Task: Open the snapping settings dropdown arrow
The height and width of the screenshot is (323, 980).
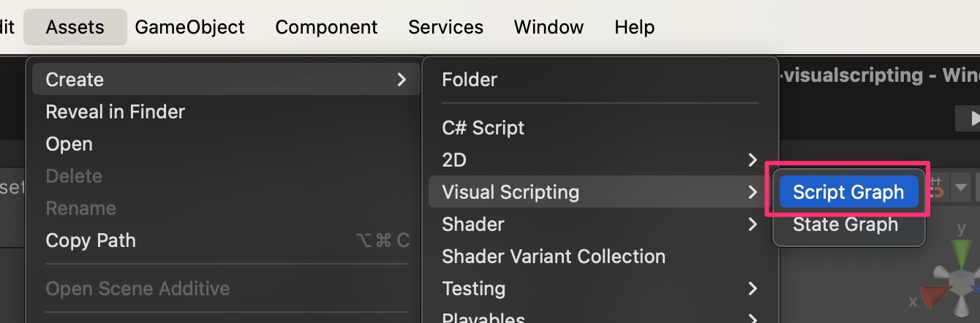Action: pos(960,189)
